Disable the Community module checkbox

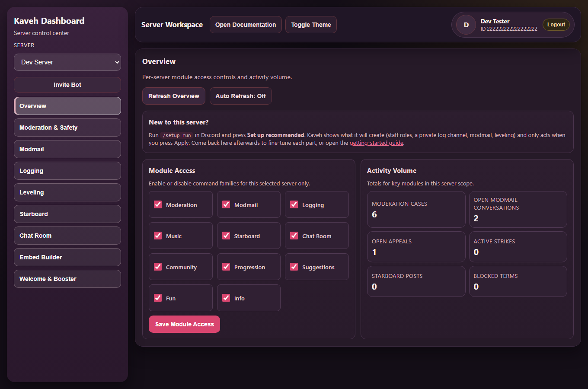coord(158,267)
